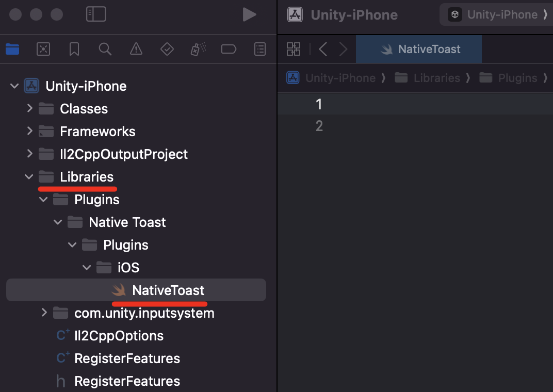This screenshot has height=392, width=553.
Task: Expand the com.unity.inputsystem folder
Action: tap(44, 313)
